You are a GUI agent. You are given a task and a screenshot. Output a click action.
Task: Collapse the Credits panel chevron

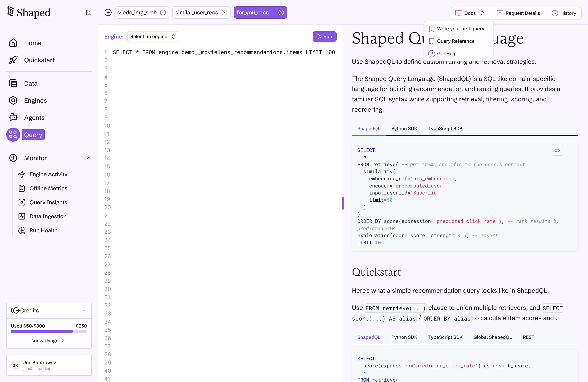(x=84, y=311)
